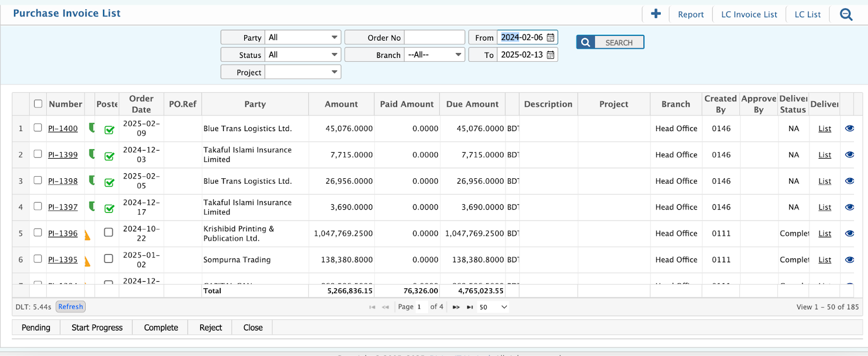
Task: Select the Reject action tab
Action: coord(210,328)
